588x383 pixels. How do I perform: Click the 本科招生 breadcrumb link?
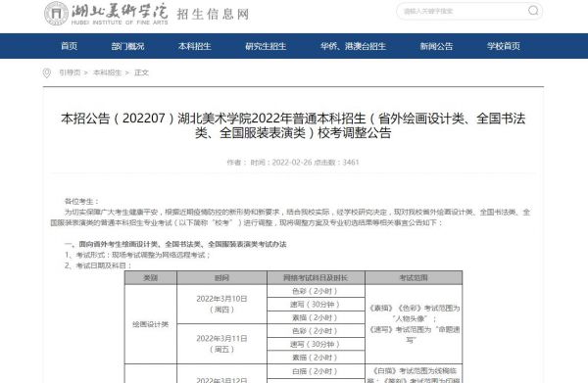(107, 72)
